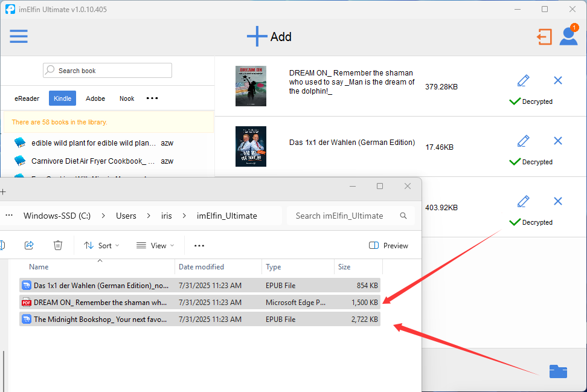This screenshot has width=587, height=392.
Task: Click 'Microsoft Edge P...' type cell
Action: 295,303
